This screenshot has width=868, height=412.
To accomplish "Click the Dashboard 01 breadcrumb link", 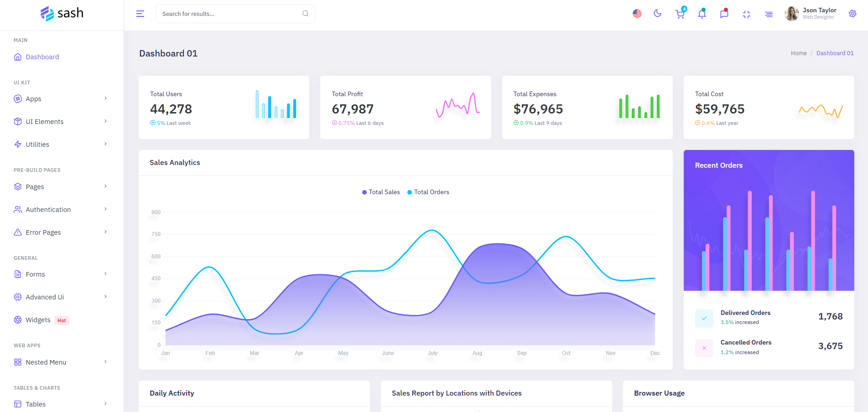I will pos(835,53).
